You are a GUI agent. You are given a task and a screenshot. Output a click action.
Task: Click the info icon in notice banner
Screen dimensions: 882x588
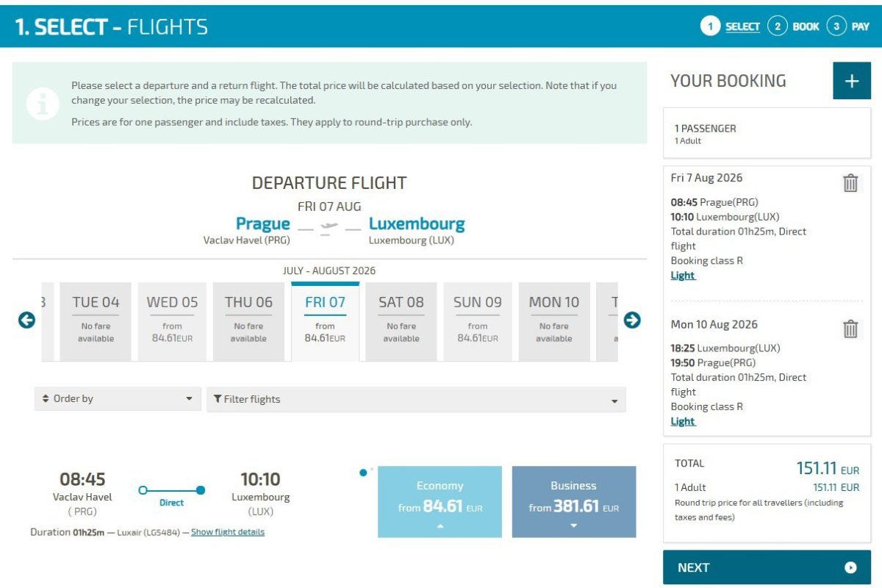pos(43,104)
